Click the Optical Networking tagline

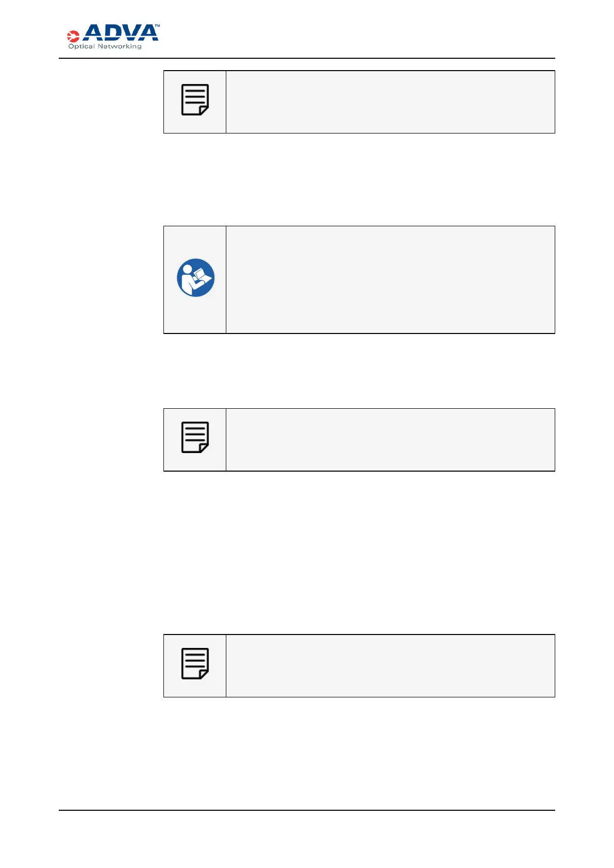[x=105, y=46]
